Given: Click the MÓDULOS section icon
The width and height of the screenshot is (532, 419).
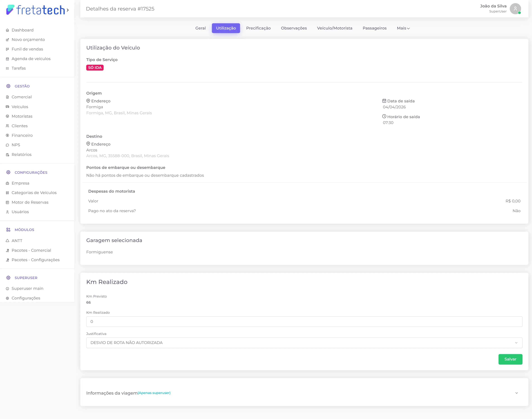Looking at the screenshot, I should [8, 230].
